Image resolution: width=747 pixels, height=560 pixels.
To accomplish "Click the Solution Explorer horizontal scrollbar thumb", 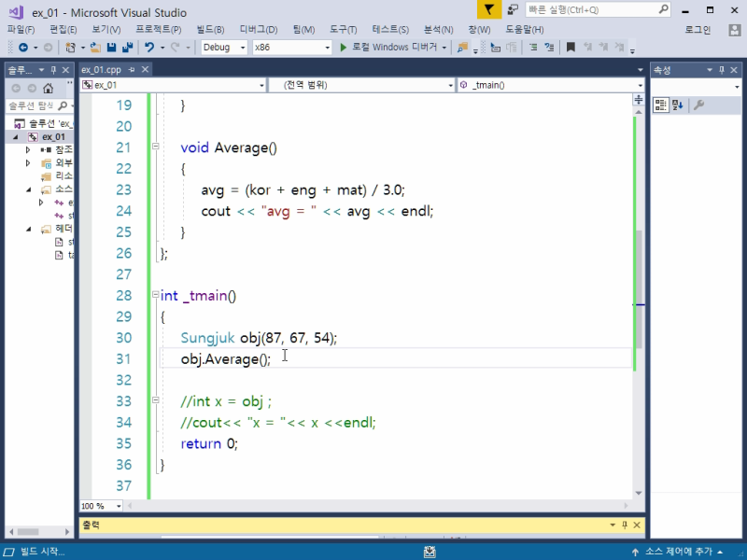I will click(x=28, y=531).
